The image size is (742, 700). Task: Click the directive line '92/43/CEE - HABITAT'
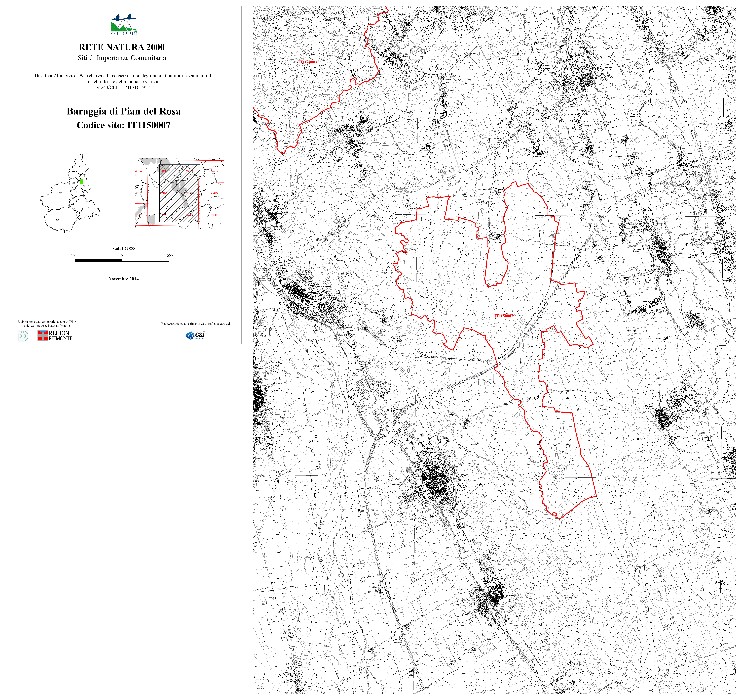click(124, 87)
